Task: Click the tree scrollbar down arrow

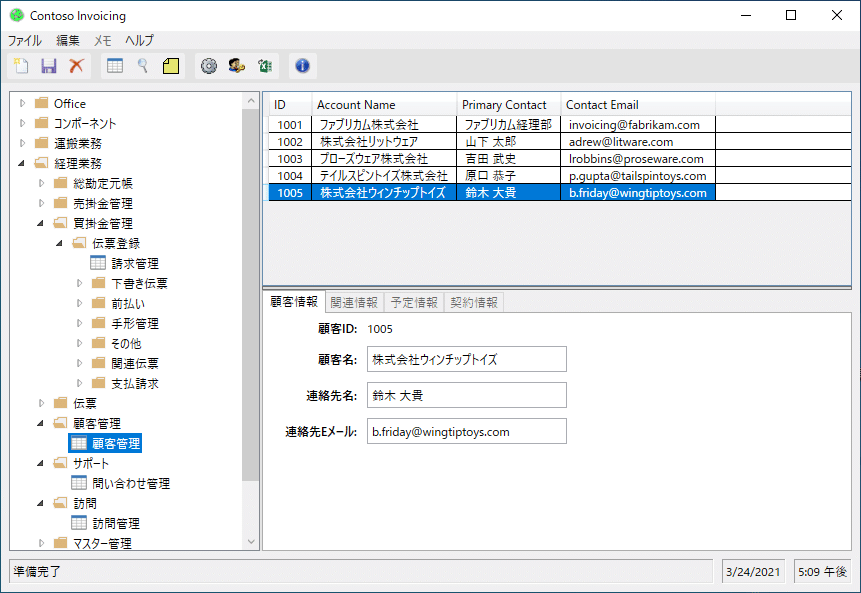Action: [x=251, y=542]
